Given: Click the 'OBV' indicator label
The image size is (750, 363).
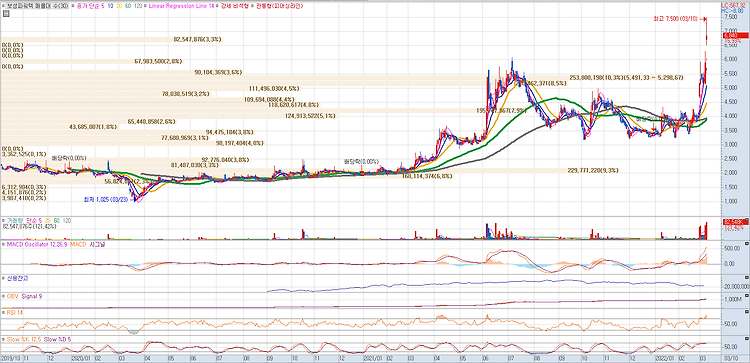Looking at the screenshot, I should coord(11,297).
